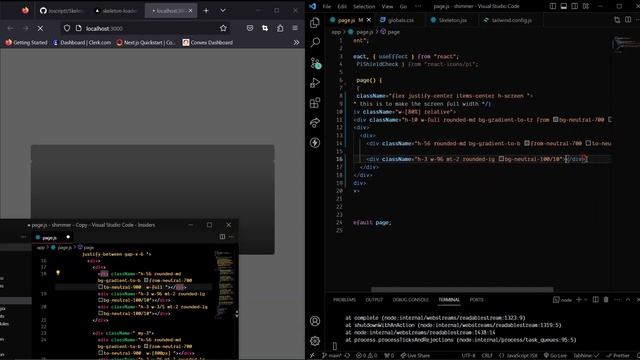Image resolution: width=640 pixels, height=360 pixels.
Task: Toggle the primary sidebar layout icon
Action: click(x=553, y=6)
